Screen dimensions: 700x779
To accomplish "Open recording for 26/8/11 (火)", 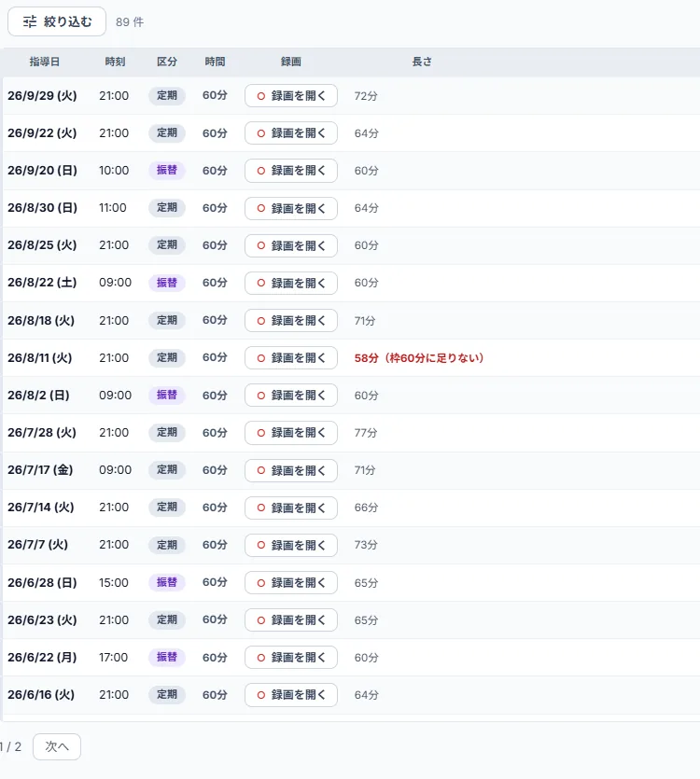I will [291, 357].
